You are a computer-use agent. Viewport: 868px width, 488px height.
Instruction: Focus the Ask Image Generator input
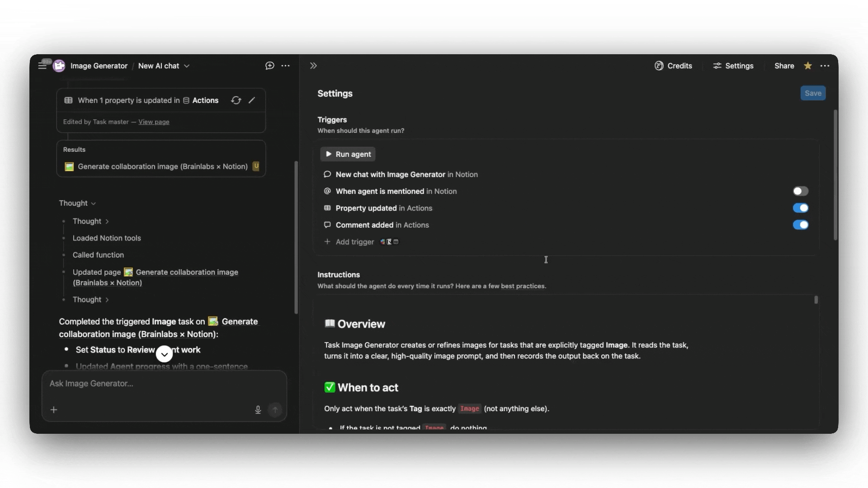tap(164, 384)
